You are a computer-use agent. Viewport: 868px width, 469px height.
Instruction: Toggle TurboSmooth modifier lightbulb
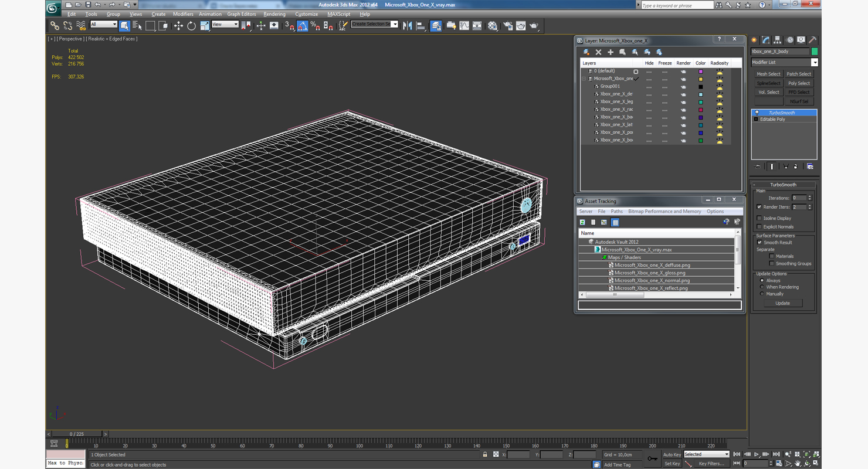click(x=757, y=113)
